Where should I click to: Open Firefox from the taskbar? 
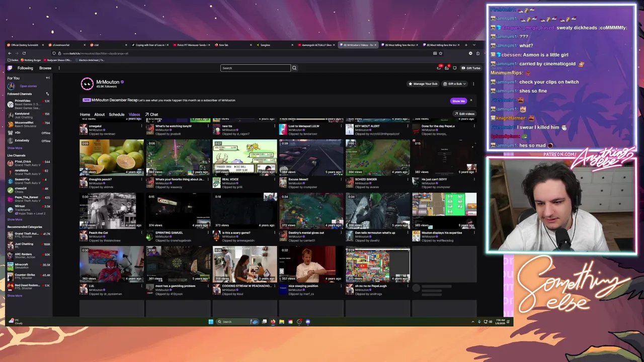273,322
